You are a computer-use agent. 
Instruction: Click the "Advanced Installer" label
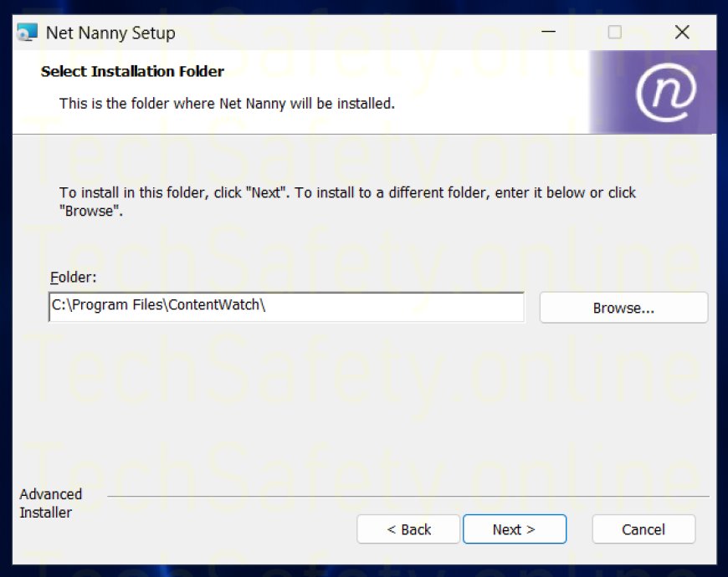click(x=51, y=503)
